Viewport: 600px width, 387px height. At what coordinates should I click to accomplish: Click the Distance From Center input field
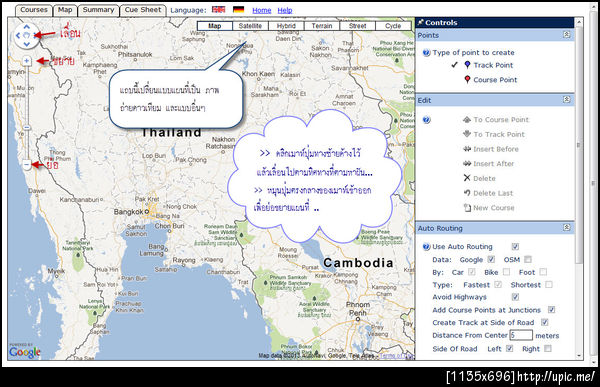521,335
